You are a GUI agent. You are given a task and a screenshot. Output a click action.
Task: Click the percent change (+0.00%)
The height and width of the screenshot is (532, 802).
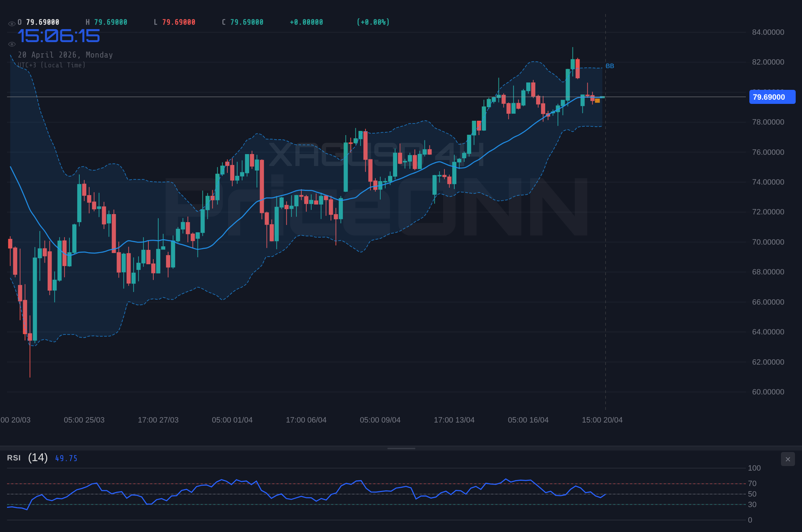(373, 22)
